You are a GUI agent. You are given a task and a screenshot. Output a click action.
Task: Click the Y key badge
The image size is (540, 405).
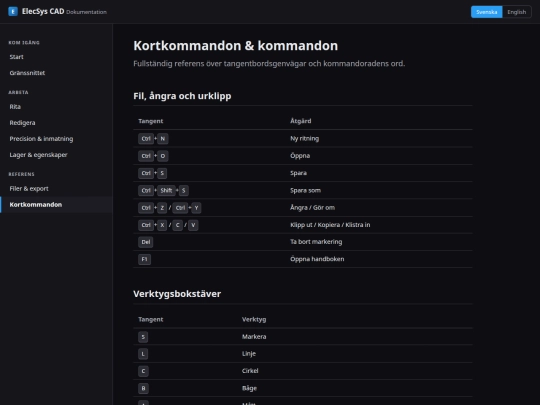pyautogui.click(x=196, y=208)
